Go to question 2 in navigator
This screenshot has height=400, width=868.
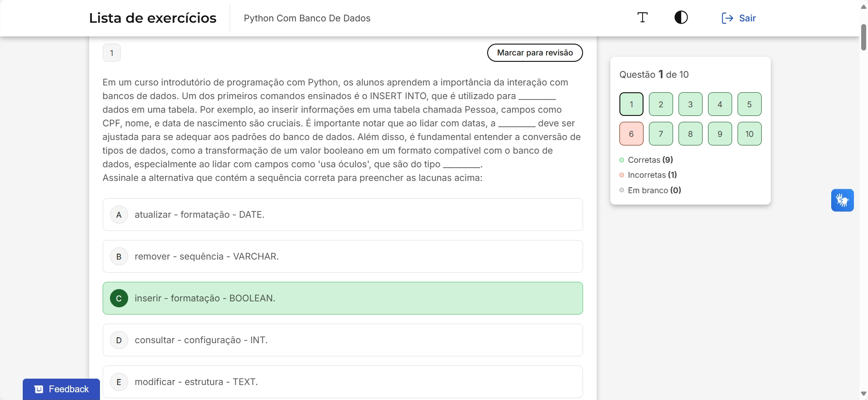click(661, 104)
